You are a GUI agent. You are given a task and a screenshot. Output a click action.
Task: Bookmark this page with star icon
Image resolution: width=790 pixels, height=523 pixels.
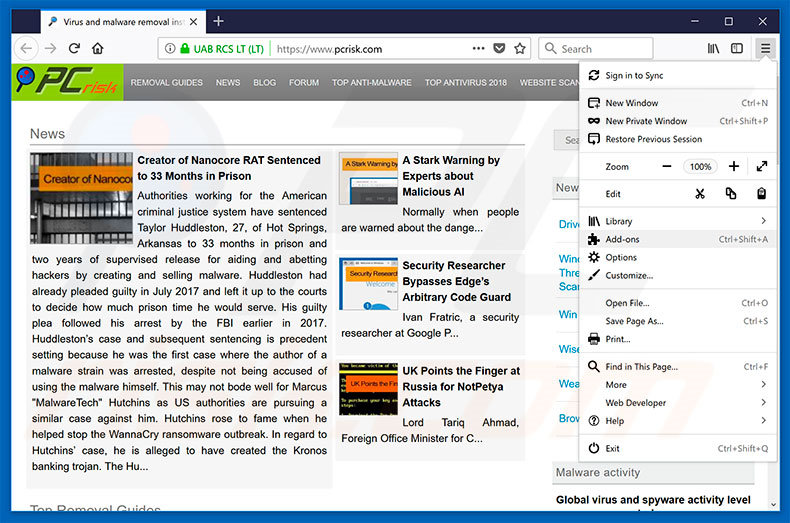pyautogui.click(x=520, y=48)
